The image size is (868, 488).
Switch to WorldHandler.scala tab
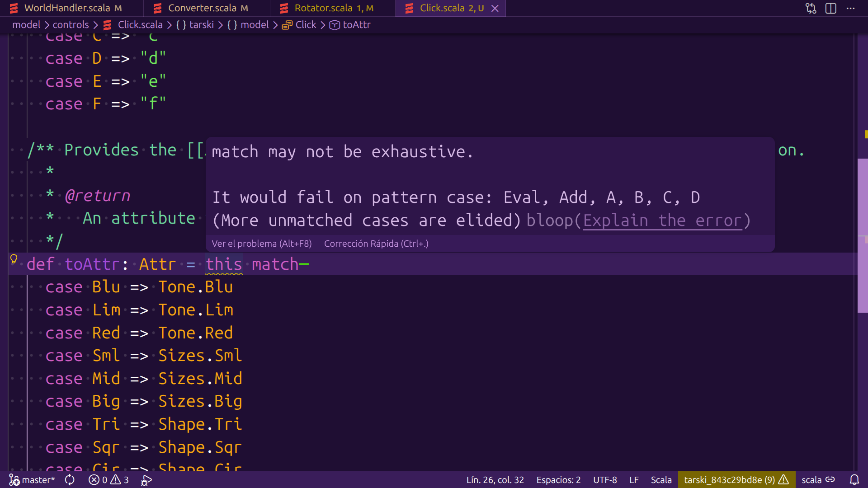tap(67, 8)
